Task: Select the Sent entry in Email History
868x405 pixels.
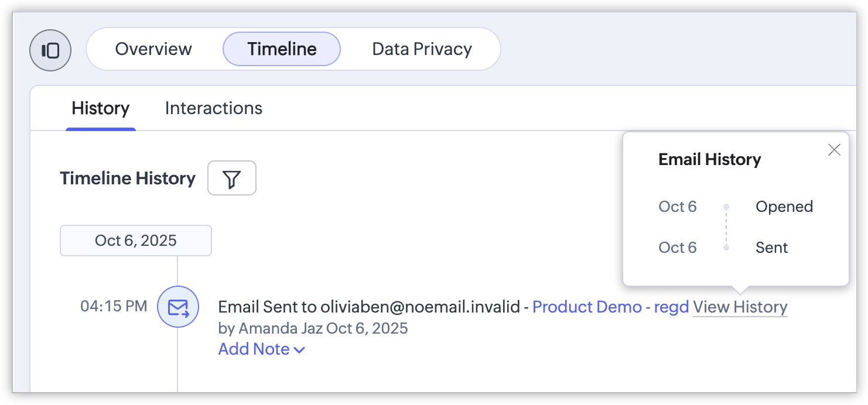Action: pyautogui.click(x=772, y=248)
